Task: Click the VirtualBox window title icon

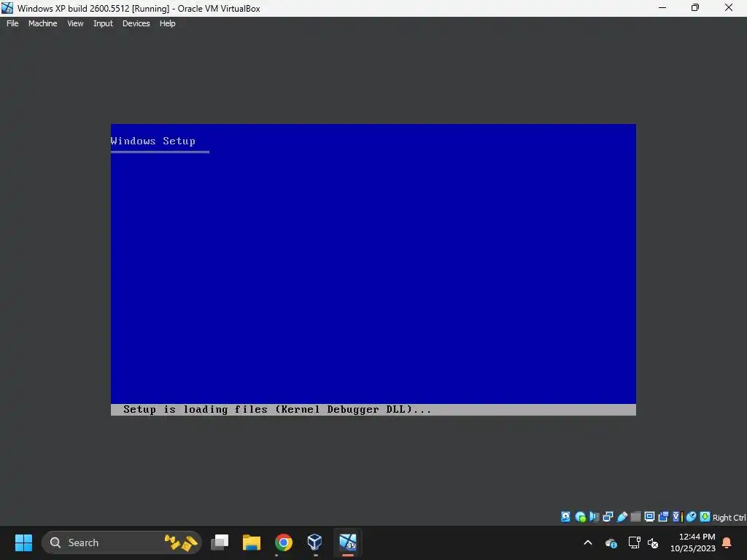Action: (7, 8)
